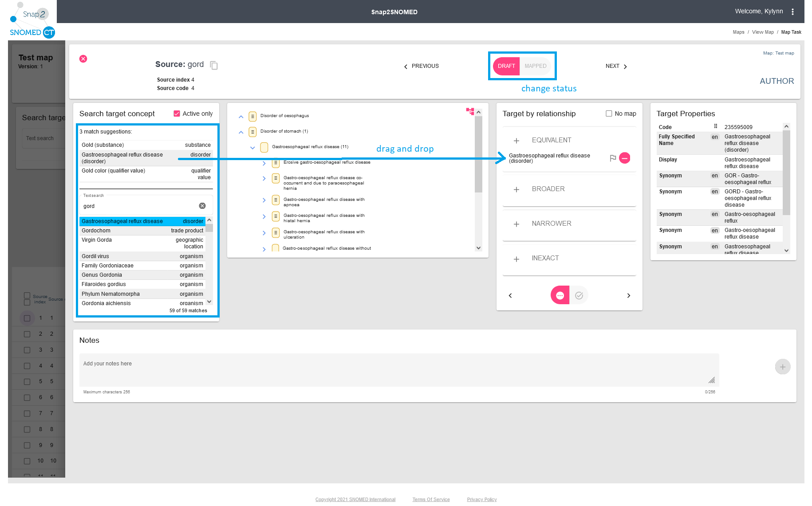Add an EQUIVALENT target with plus icon
The image size is (812, 506).
(x=516, y=141)
